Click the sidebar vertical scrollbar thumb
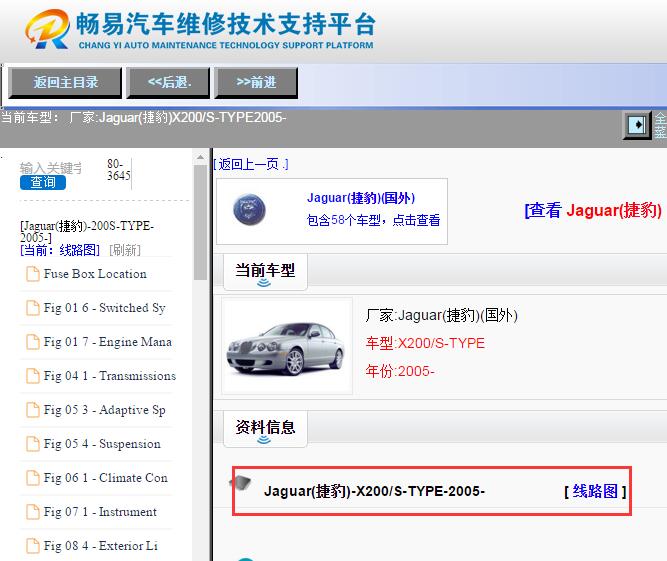 point(200,222)
